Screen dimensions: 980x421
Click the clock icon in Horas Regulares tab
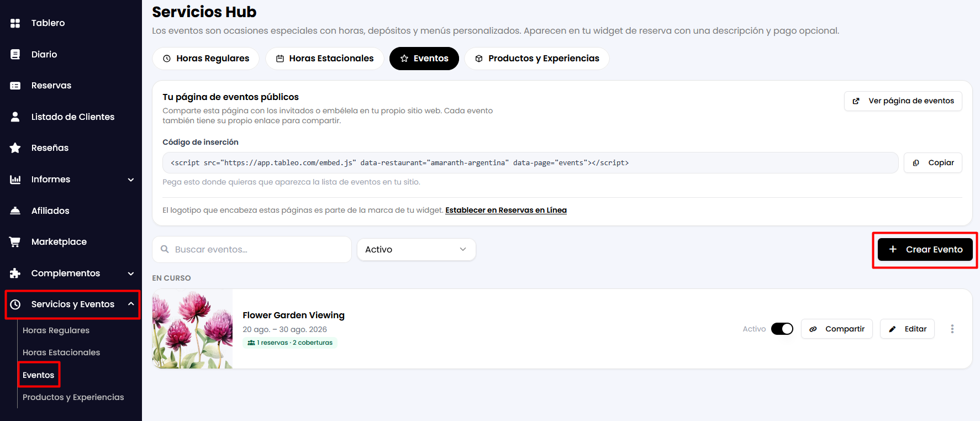(x=167, y=59)
